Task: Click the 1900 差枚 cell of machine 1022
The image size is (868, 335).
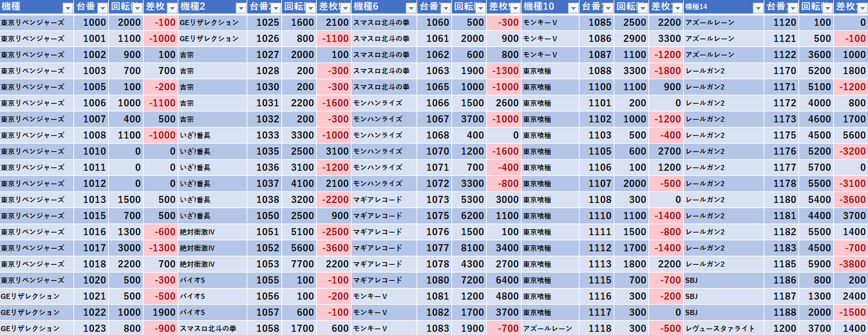Action: (x=160, y=312)
